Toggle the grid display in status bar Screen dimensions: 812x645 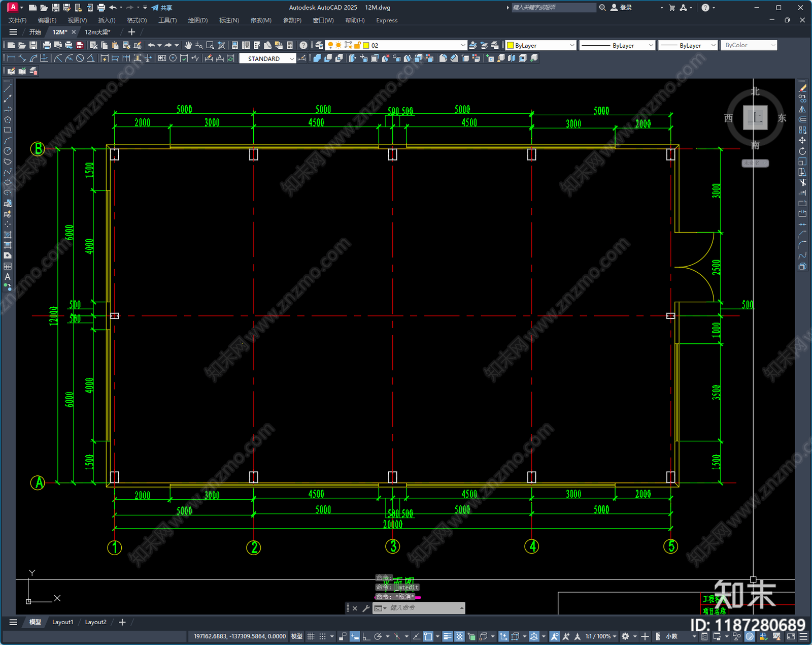click(x=311, y=636)
